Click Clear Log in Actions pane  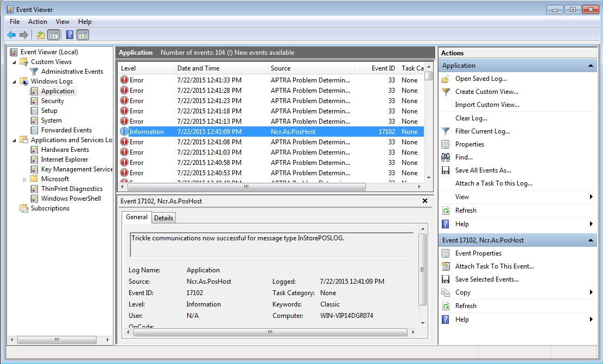(x=471, y=118)
